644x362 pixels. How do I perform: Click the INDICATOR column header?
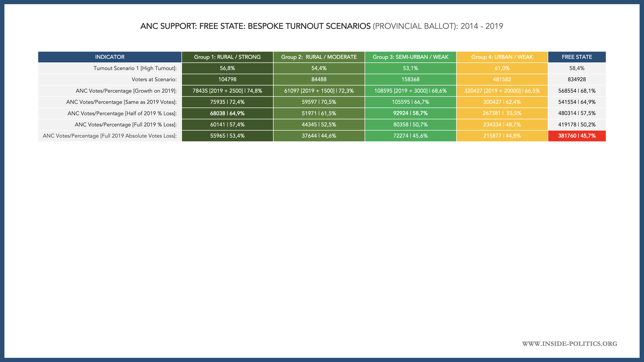click(x=110, y=57)
